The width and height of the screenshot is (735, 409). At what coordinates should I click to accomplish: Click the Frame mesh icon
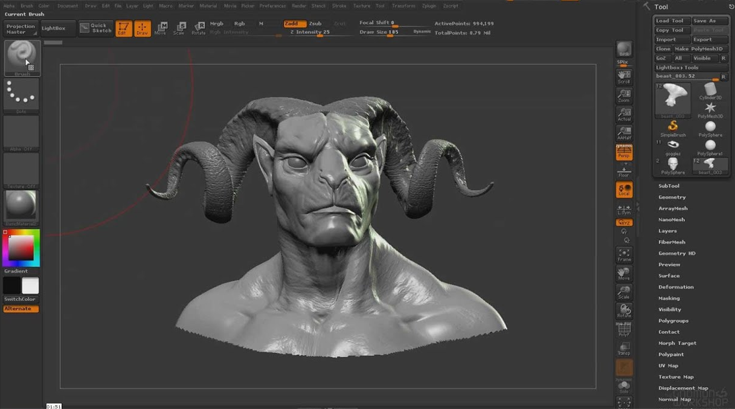click(x=624, y=255)
